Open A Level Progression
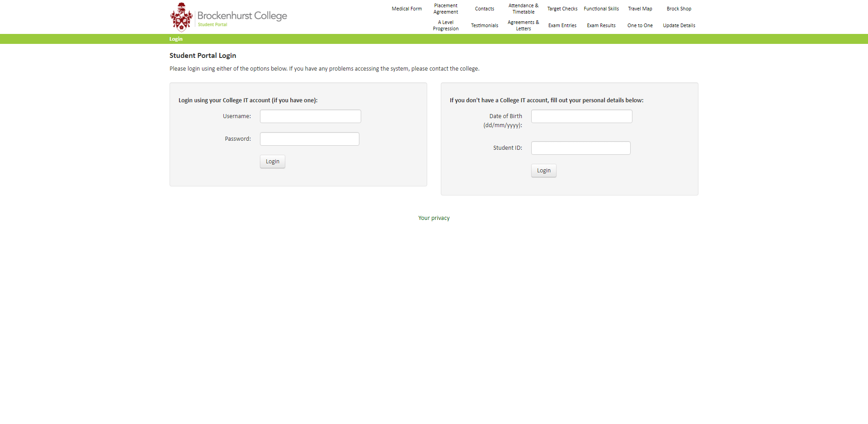Viewport: 868px width, 424px height. (x=446, y=26)
